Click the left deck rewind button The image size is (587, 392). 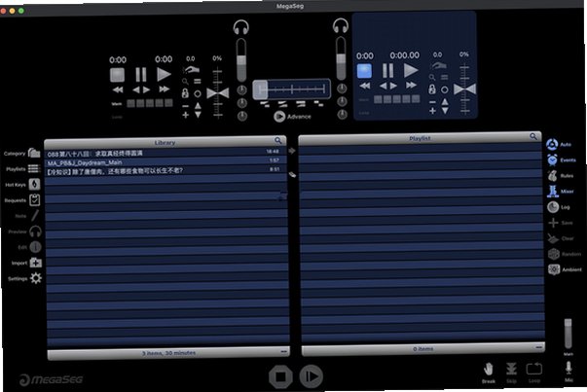click(118, 89)
